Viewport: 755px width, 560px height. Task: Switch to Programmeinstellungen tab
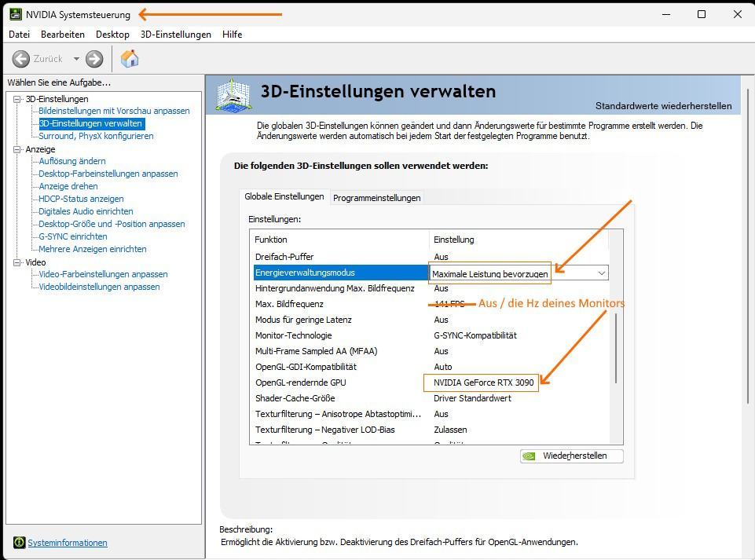click(376, 197)
